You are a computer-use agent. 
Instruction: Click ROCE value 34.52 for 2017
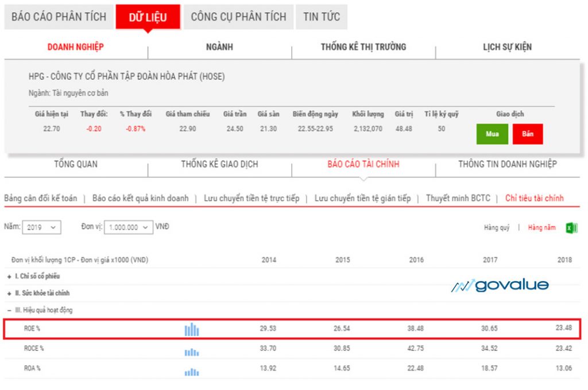(x=489, y=348)
